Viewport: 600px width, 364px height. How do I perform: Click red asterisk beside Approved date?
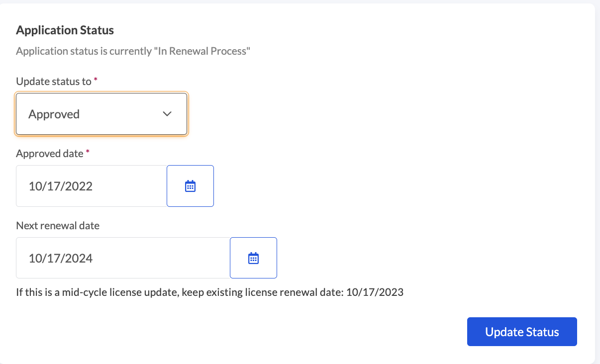[x=88, y=152]
